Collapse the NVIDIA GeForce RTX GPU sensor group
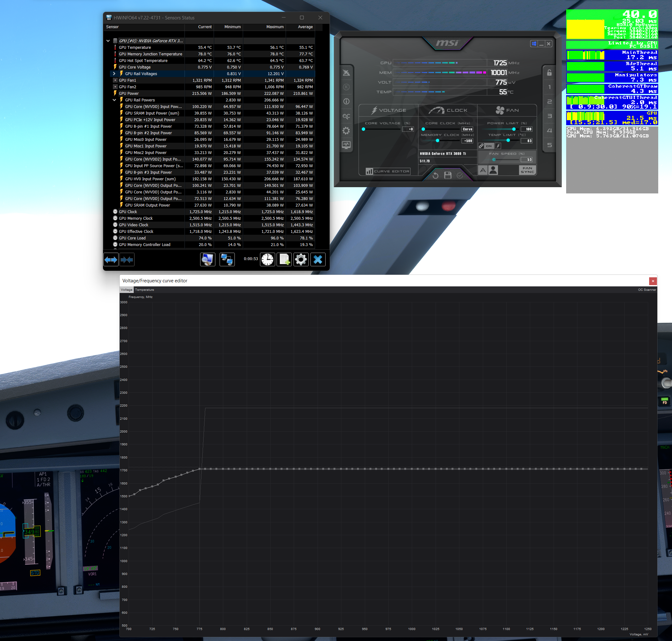The image size is (672, 641). pyautogui.click(x=108, y=41)
